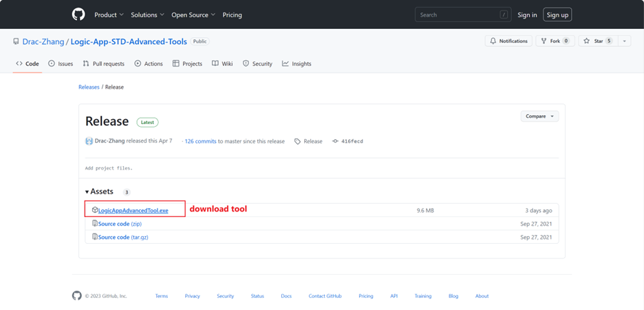Open the Drac-Zhang owner profile link

coord(43,41)
